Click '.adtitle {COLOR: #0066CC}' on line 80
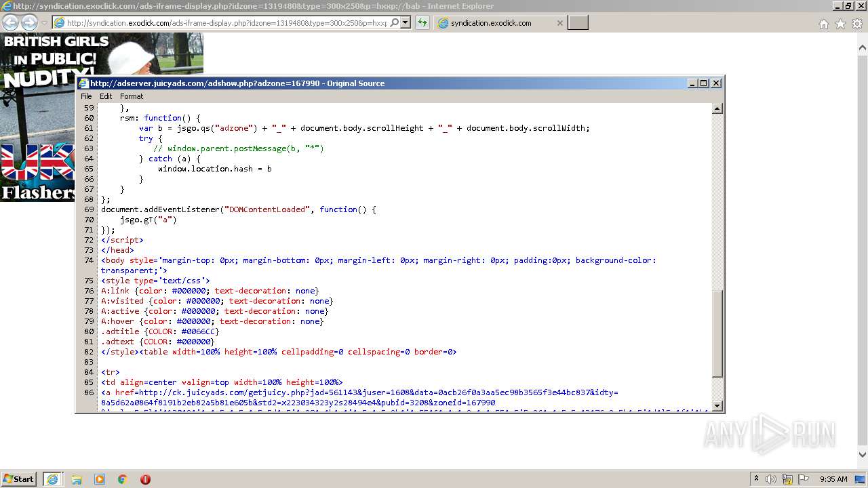 point(160,331)
